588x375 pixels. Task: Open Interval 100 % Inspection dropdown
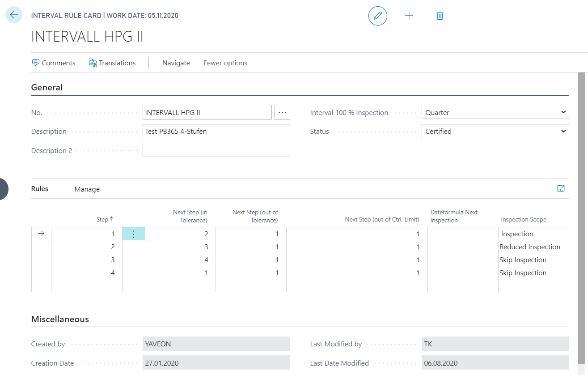(495, 112)
